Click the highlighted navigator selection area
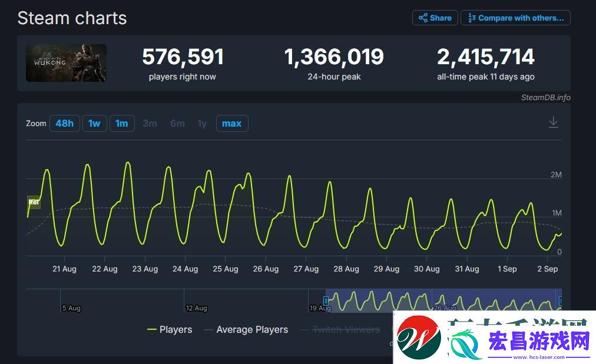596x364 pixels. coord(443,300)
